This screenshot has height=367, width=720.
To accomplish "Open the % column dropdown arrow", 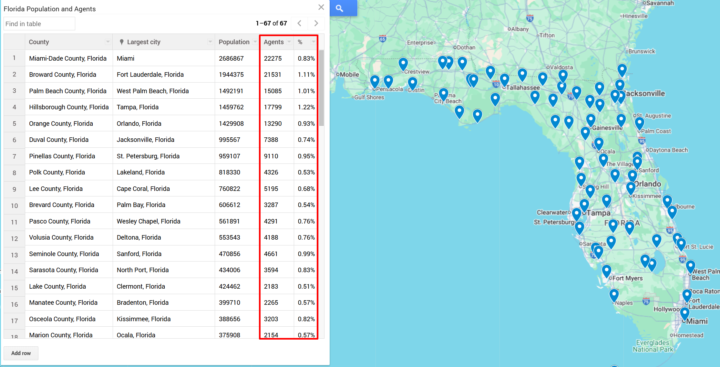I will [x=313, y=42].
